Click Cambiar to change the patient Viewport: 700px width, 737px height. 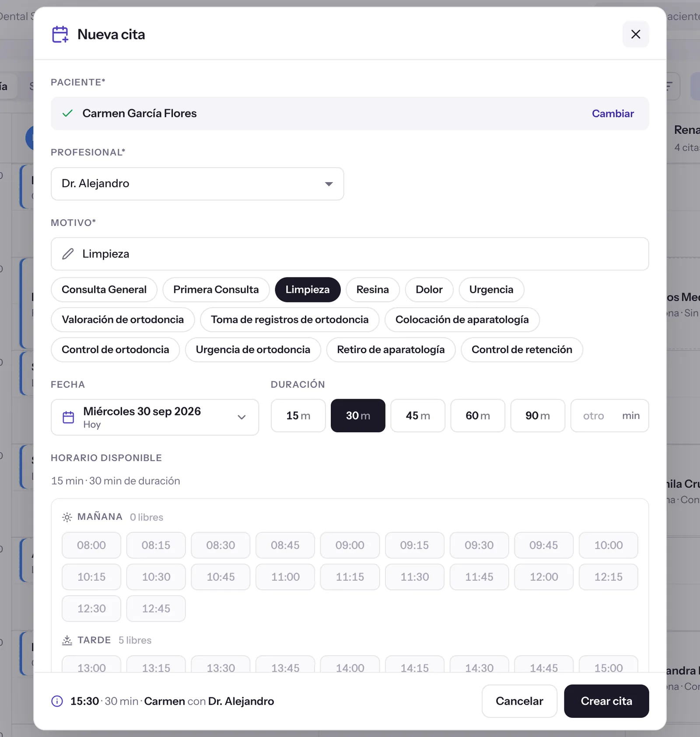pyautogui.click(x=612, y=113)
